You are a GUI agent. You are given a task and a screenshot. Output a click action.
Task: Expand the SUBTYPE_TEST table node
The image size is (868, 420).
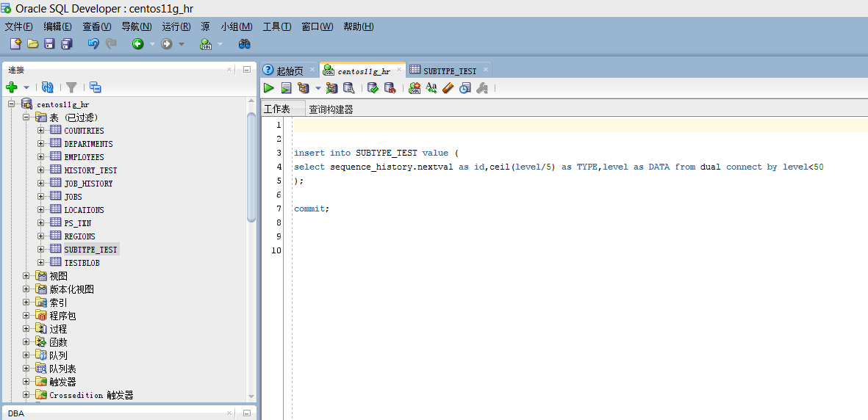41,250
